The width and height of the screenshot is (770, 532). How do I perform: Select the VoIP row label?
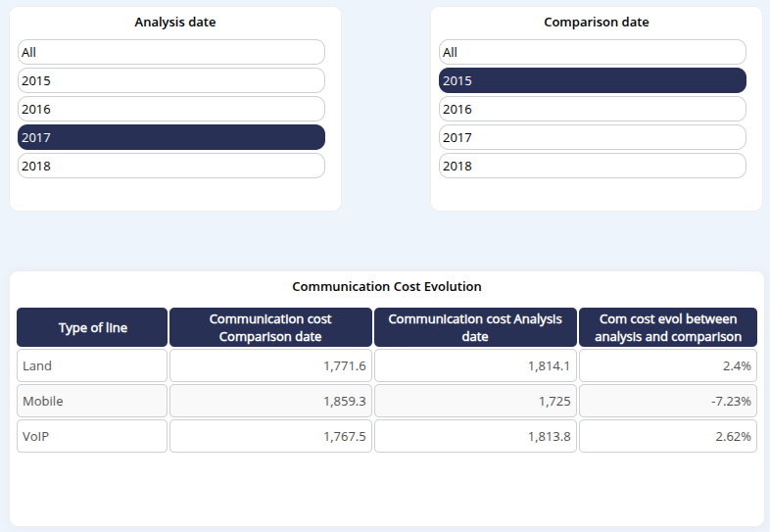(92, 436)
